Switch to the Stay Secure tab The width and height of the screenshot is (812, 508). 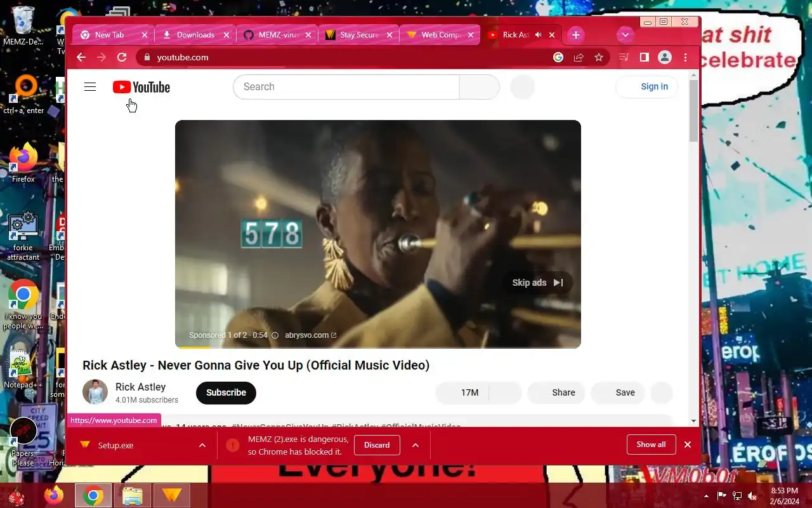[358, 35]
